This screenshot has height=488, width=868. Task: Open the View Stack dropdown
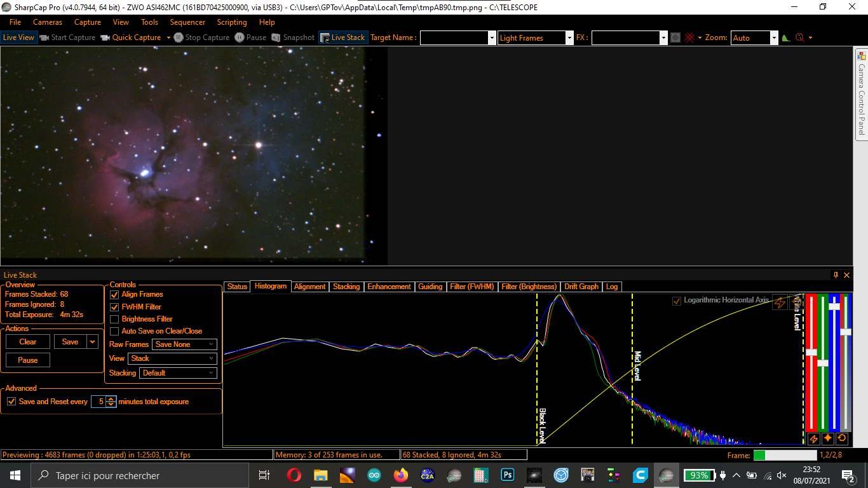[x=172, y=358]
